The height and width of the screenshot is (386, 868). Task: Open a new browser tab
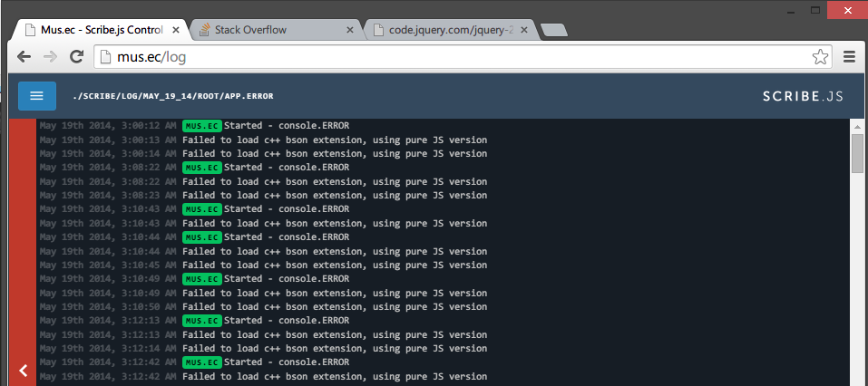tap(553, 31)
